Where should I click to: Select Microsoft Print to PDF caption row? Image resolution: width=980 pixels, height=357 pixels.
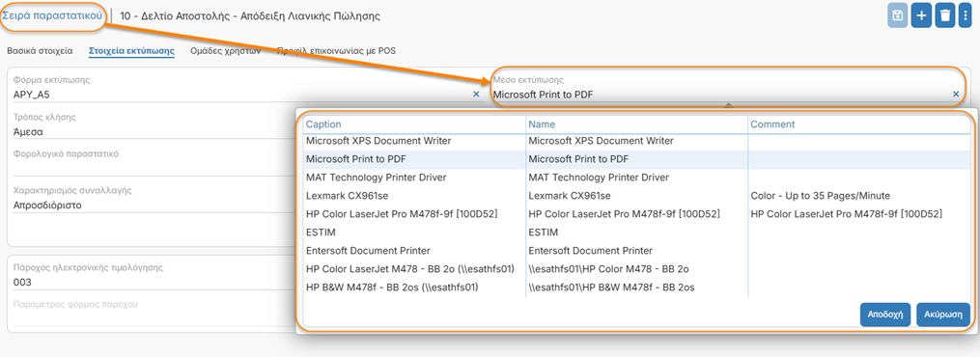(356, 159)
